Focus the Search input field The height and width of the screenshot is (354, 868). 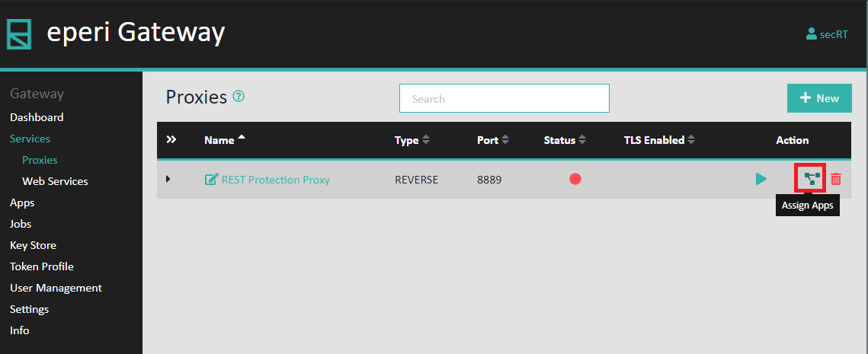coord(504,98)
